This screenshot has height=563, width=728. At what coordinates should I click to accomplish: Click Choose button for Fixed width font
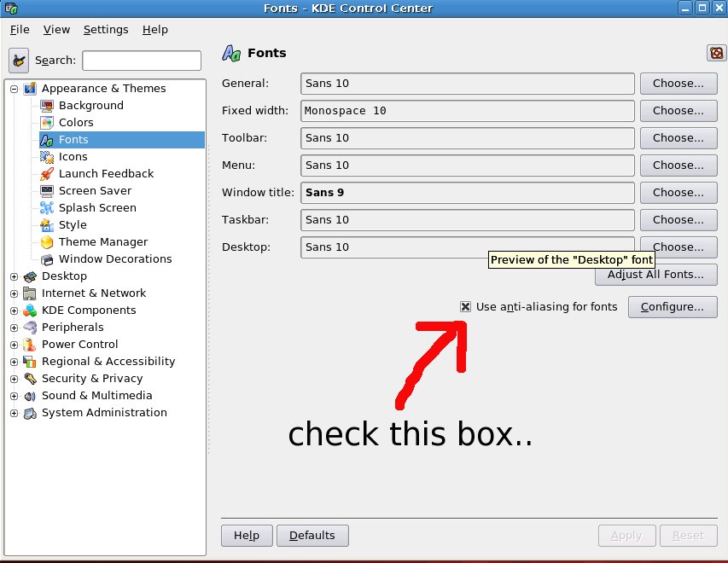tap(678, 111)
